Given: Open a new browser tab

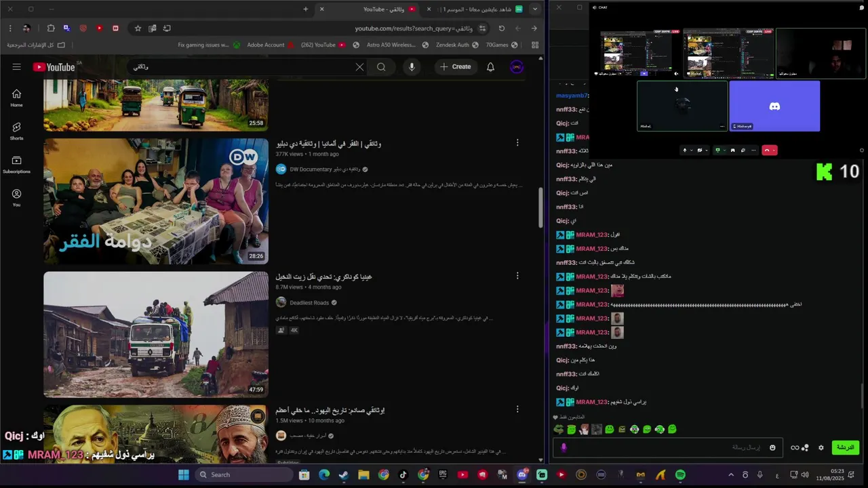Looking at the screenshot, I should 306,9.
